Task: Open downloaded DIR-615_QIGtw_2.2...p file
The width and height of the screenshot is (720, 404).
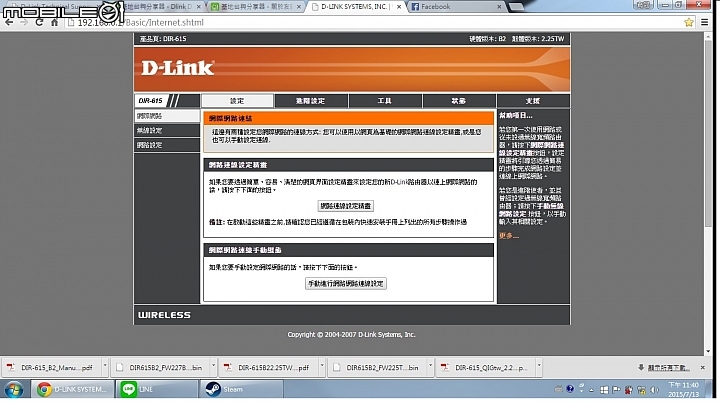Action: pos(485,367)
